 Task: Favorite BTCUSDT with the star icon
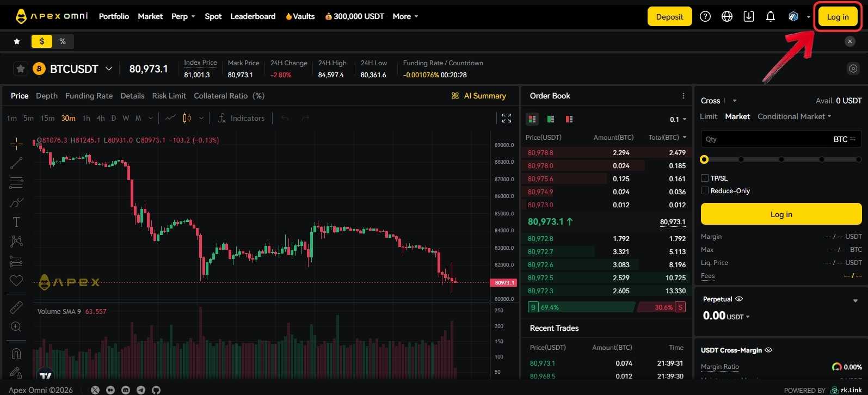tap(21, 69)
